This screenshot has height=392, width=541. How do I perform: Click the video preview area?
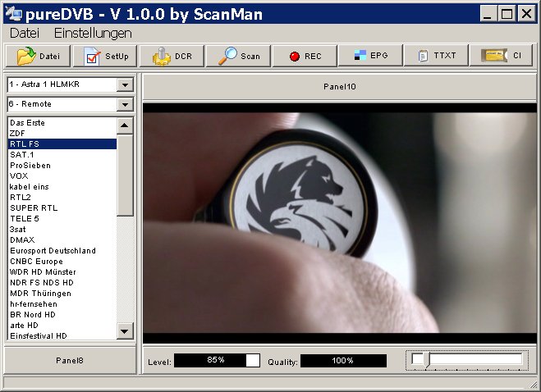point(340,223)
